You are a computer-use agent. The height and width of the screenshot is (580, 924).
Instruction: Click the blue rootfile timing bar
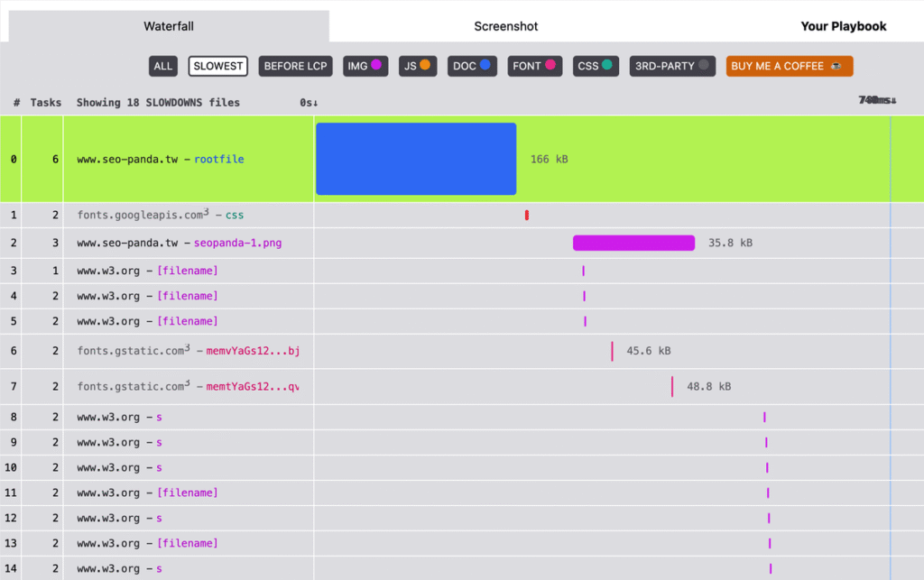coord(416,159)
